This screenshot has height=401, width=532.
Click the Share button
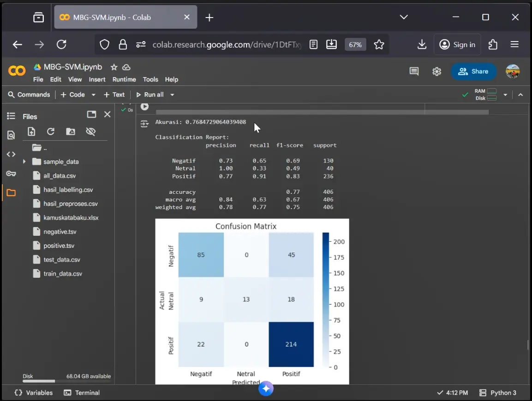pyautogui.click(x=473, y=72)
